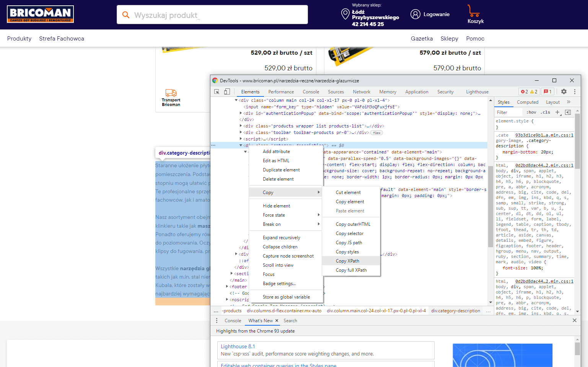Close the What's New drawer tab
The image size is (588, 367).
[277, 321]
